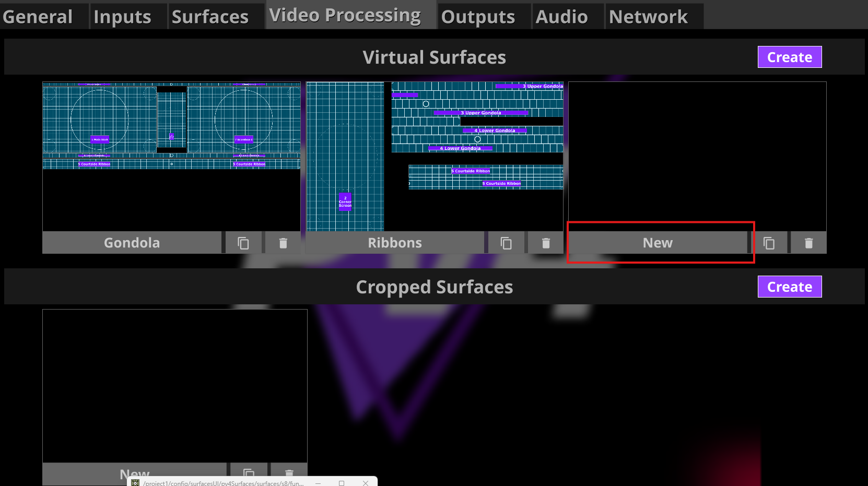Image resolution: width=868 pixels, height=486 pixels.
Task: Click the New virtual surface name label
Action: (658, 243)
